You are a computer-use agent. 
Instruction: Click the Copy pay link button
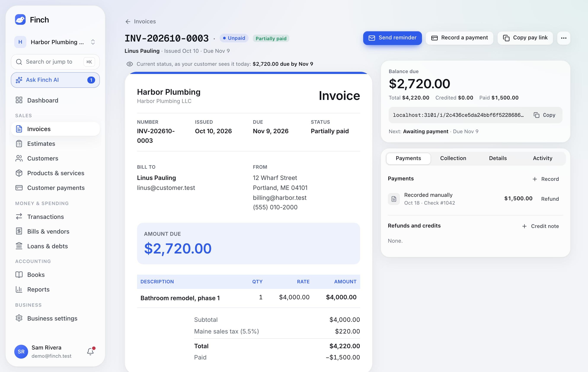click(x=525, y=38)
